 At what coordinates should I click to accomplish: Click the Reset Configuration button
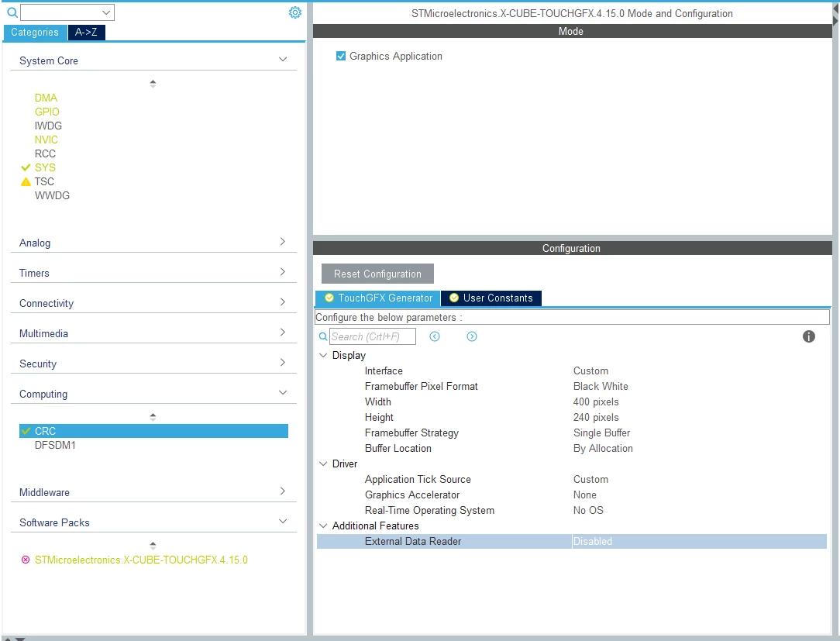(377, 274)
